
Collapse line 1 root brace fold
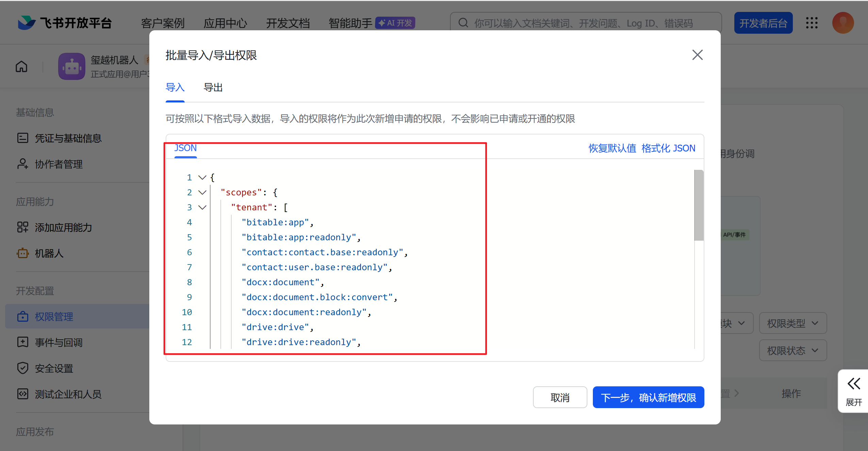202,177
